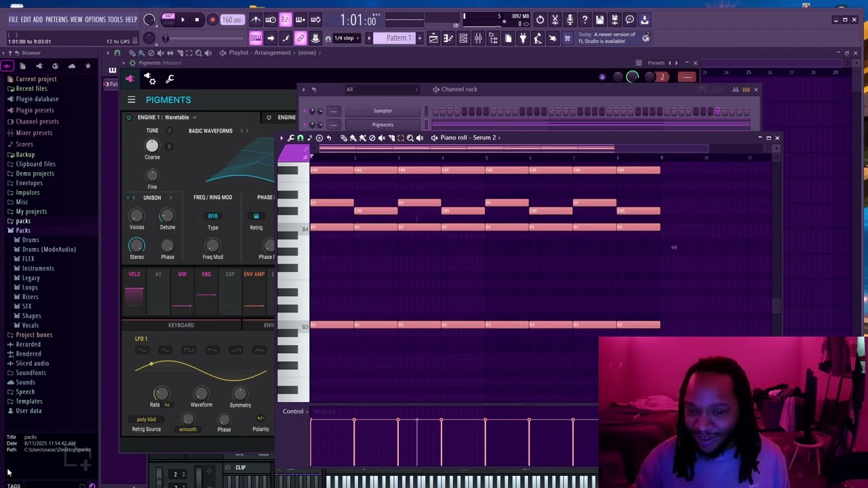Click next basic waveform arrow
Image resolution: width=868 pixels, height=488 pixels.
246,131
